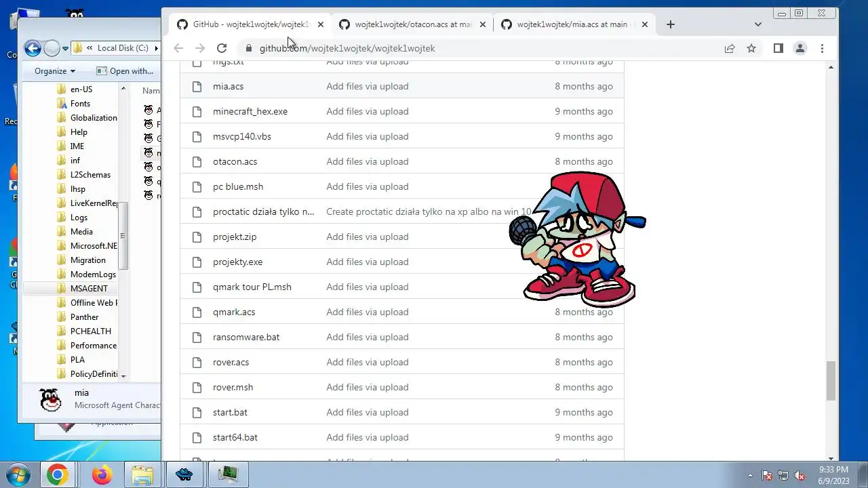Open mia.acs file link

point(228,86)
